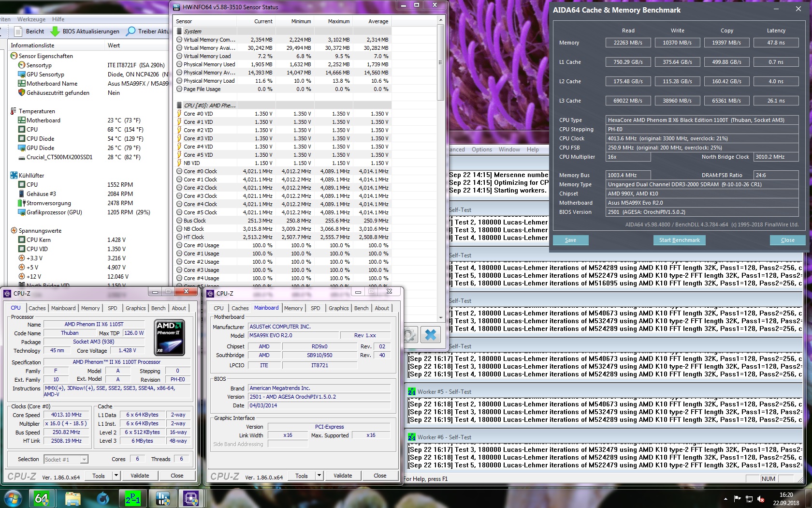Click Start Benchmark in AIDA64
This screenshot has height=508, width=812.
click(x=679, y=240)
